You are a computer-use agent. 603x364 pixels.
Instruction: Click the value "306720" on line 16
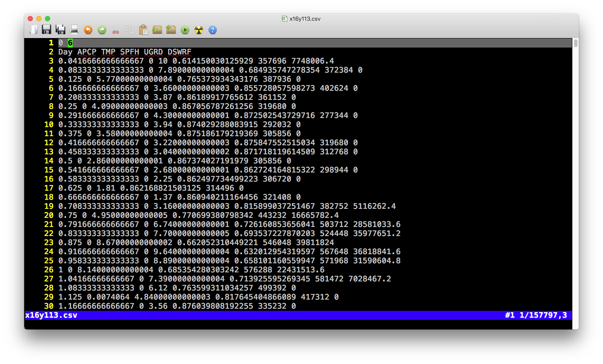coord(277,179)
